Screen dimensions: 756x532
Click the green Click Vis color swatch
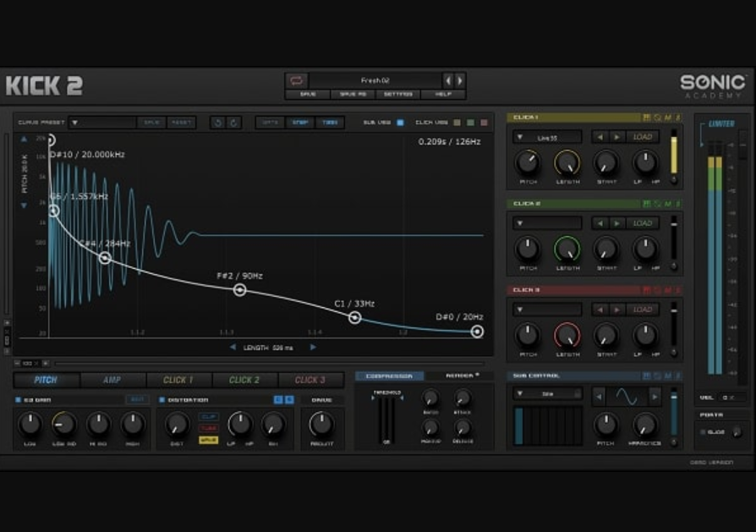471,123
